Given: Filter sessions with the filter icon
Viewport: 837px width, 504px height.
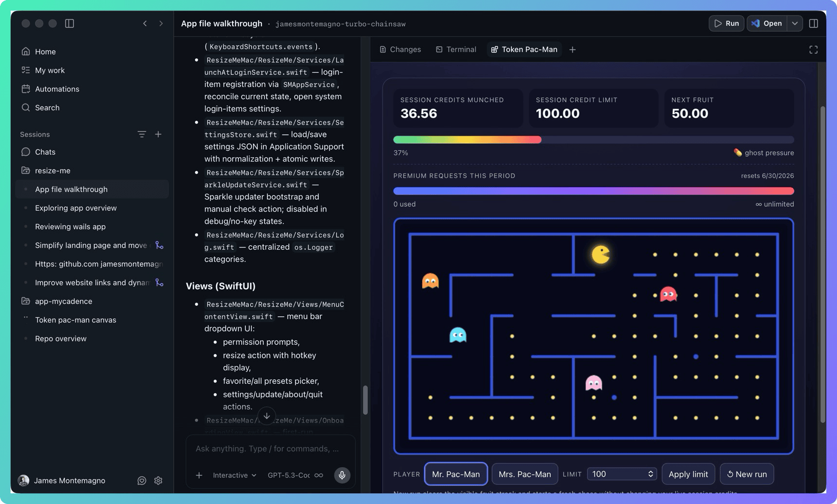Looking at the screenshot, I should point(142,134).
